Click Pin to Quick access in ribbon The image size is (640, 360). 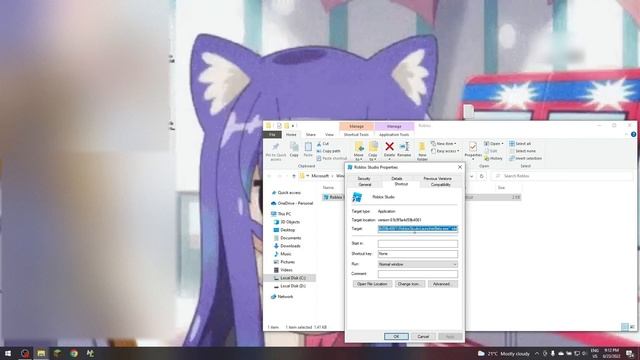[276, 151]
